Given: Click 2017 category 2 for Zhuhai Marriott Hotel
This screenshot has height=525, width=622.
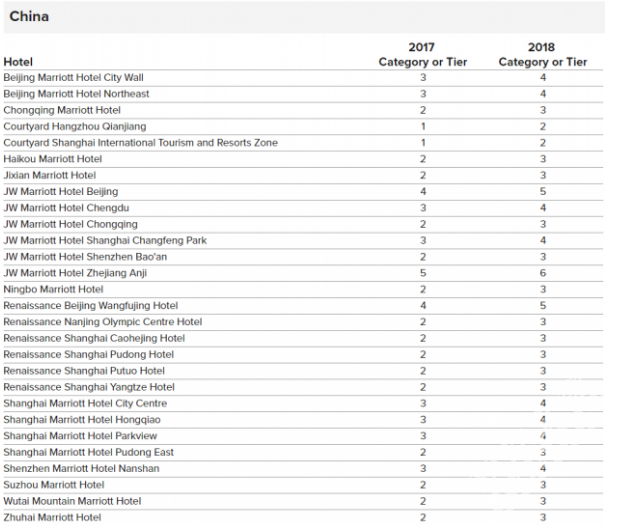Looking at the screenshot, I should tap(423, 517).
